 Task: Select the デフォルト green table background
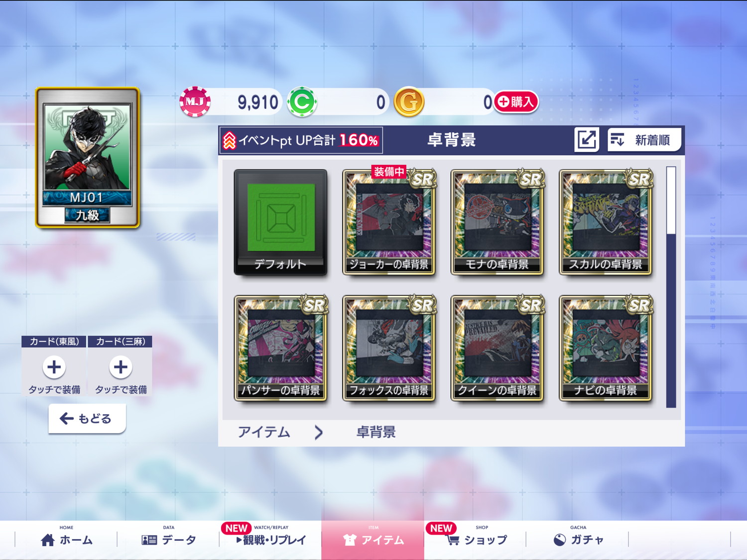point(280,222)
